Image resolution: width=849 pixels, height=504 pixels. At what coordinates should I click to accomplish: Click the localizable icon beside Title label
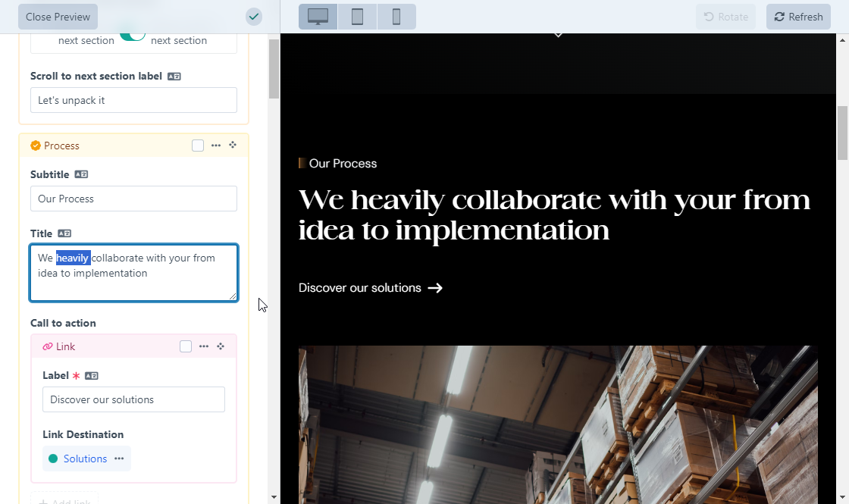click(x=64, y=233)
